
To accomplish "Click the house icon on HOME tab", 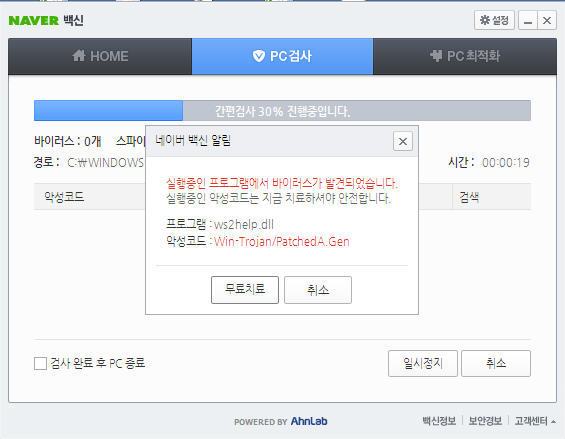I will (79, 56).
